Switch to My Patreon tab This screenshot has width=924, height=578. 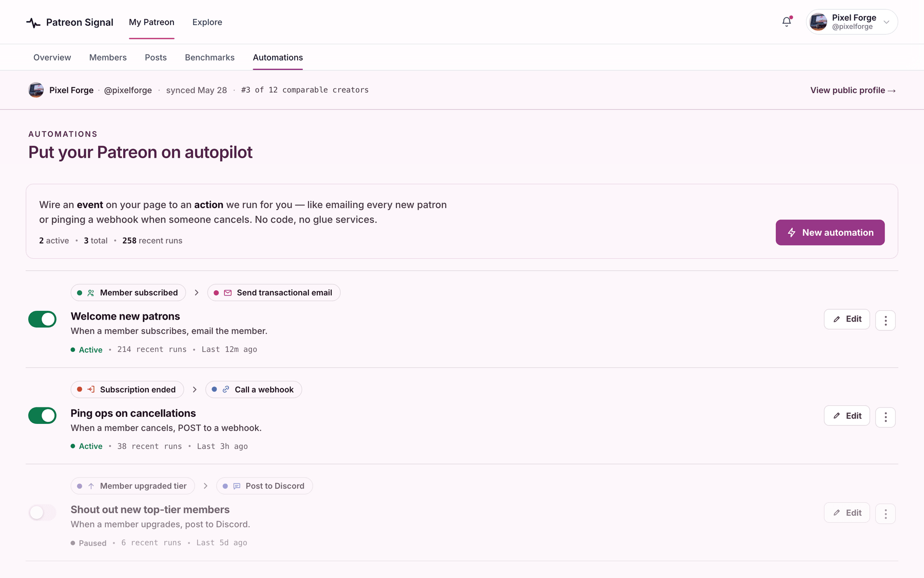[x=151, y=22]
